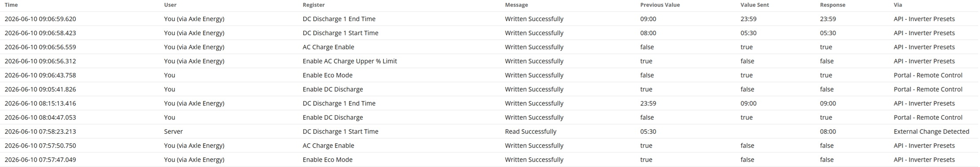Select AC Charge Enable row at 07:57:50
Image resolution: width=980 pixels, height=167 pixels.
(x=489, y=146)
